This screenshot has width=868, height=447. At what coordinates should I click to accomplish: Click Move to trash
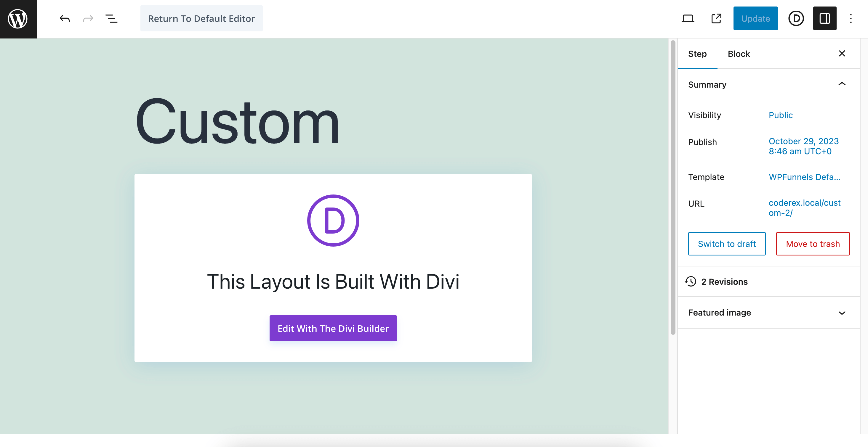813,244
